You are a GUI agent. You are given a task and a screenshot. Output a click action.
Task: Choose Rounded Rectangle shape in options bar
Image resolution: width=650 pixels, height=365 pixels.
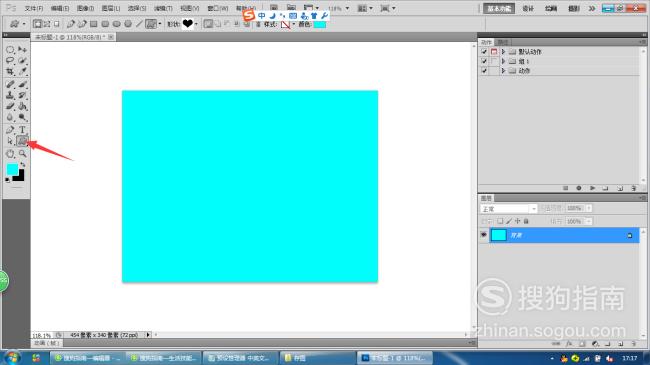tap(105, 24)
